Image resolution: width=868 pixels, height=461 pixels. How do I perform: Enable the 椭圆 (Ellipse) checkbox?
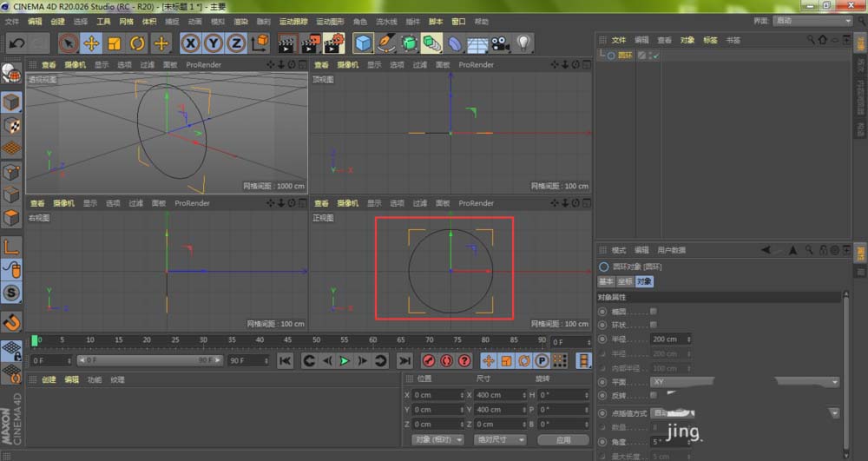point(653,311)
